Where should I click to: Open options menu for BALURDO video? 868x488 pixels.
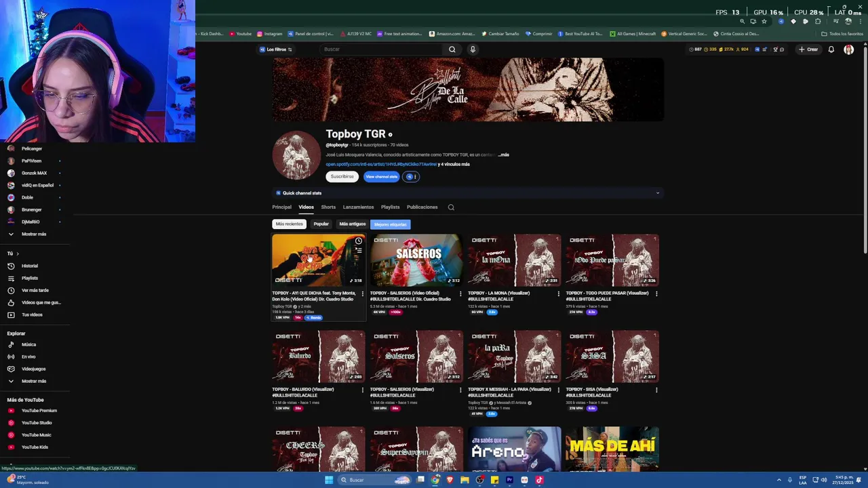[362, 390]
